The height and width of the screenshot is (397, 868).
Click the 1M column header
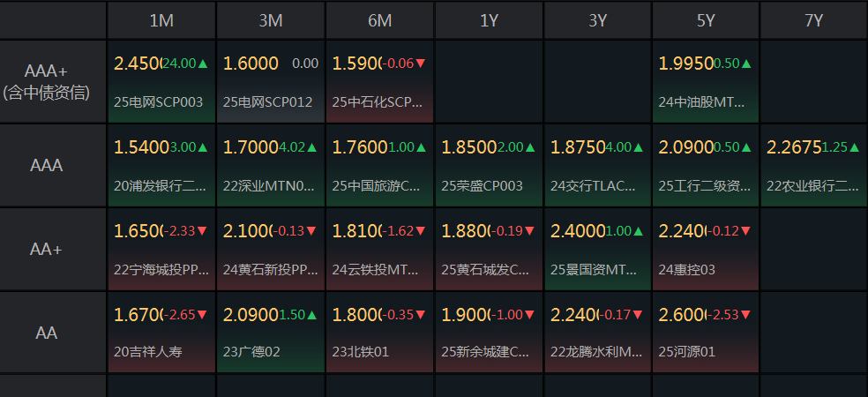[x=161, y=20]
